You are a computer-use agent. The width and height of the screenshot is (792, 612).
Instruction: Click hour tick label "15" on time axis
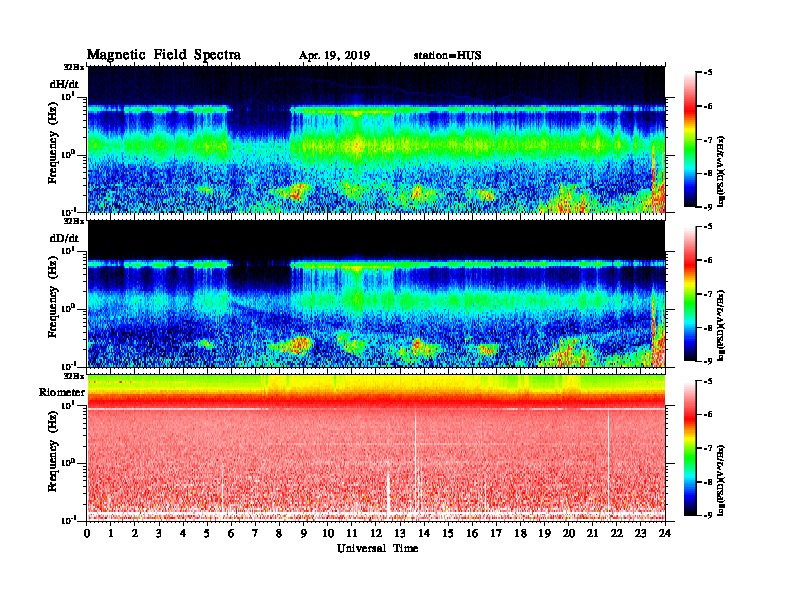tap(448, 533)
